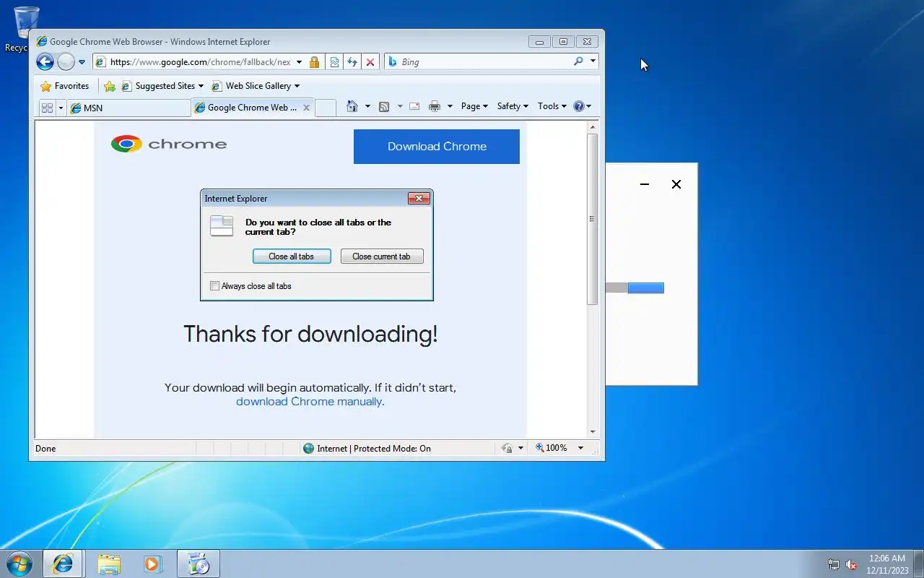924x578 pixels.
Task: Open the tab list dropdown arrow
Action: tap(61, 108)
